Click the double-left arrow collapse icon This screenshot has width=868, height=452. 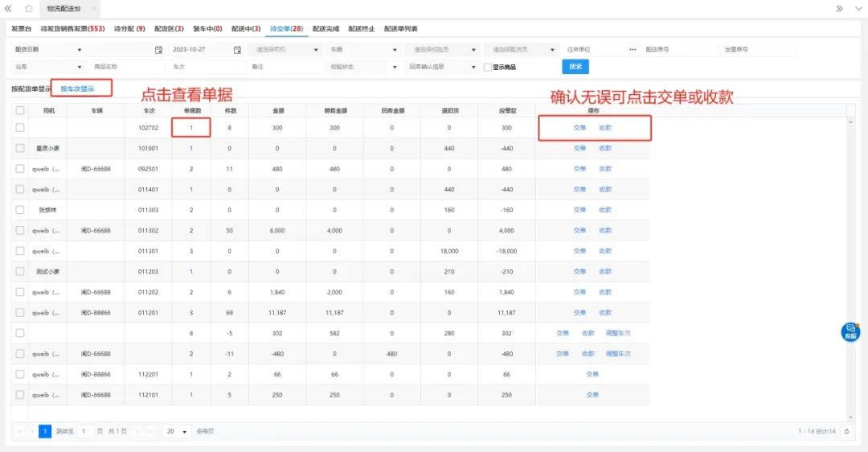[x=8, y=8]
